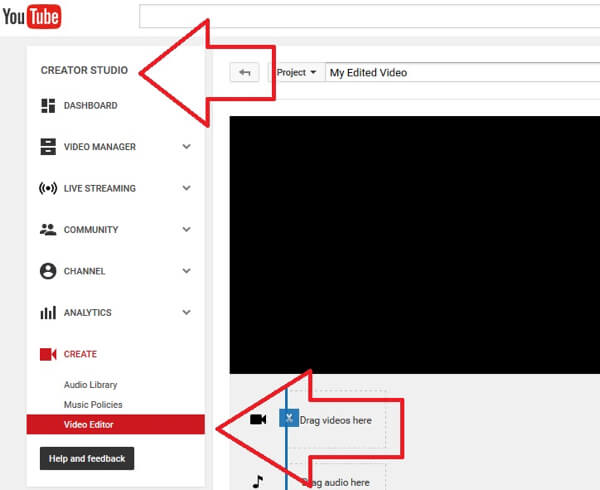Click the Video Manager drawer icon
This screenshot has width=600, height=490.
(x=48, y=147)
